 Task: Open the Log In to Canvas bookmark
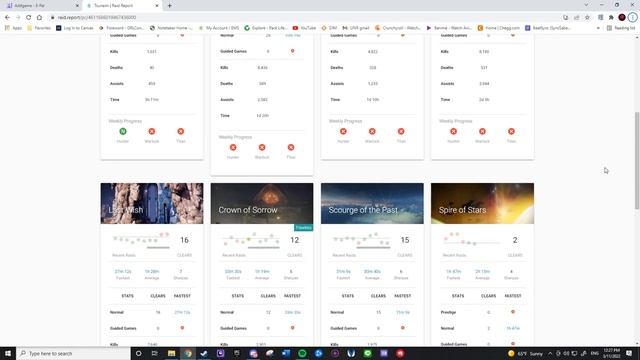75,28
